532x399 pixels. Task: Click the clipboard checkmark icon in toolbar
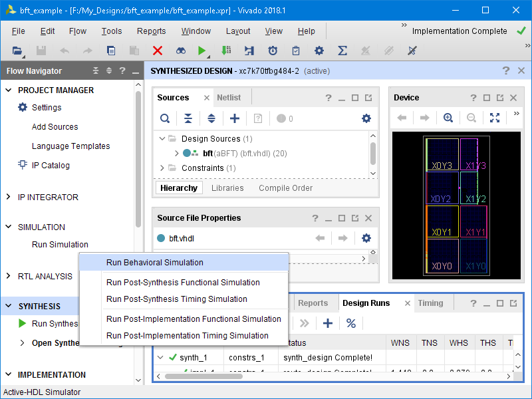[296, 51]
